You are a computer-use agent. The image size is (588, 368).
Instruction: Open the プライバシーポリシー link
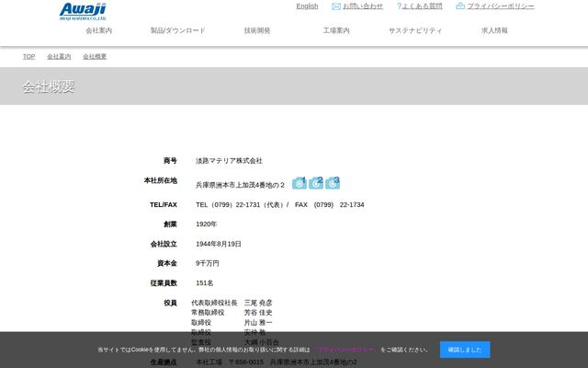(501, 6)
